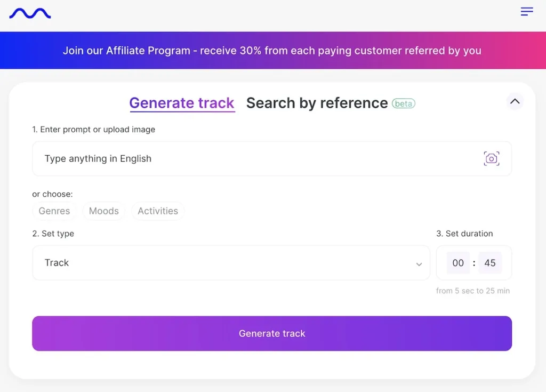Click the upload image camera icon
This screenshot has height=392, width=546.
point(491,158)
